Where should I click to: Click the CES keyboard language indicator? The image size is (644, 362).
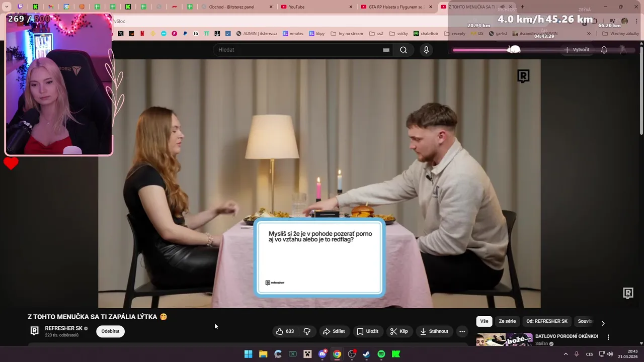(x=589, y=354)
